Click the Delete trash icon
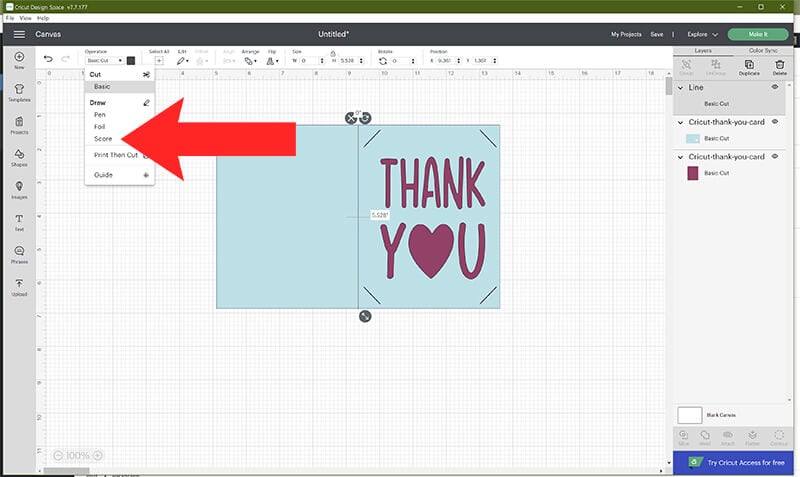Image resolution: width=800 pixels, height=477 pixels. pyautogui.click(x=780, y=64)
